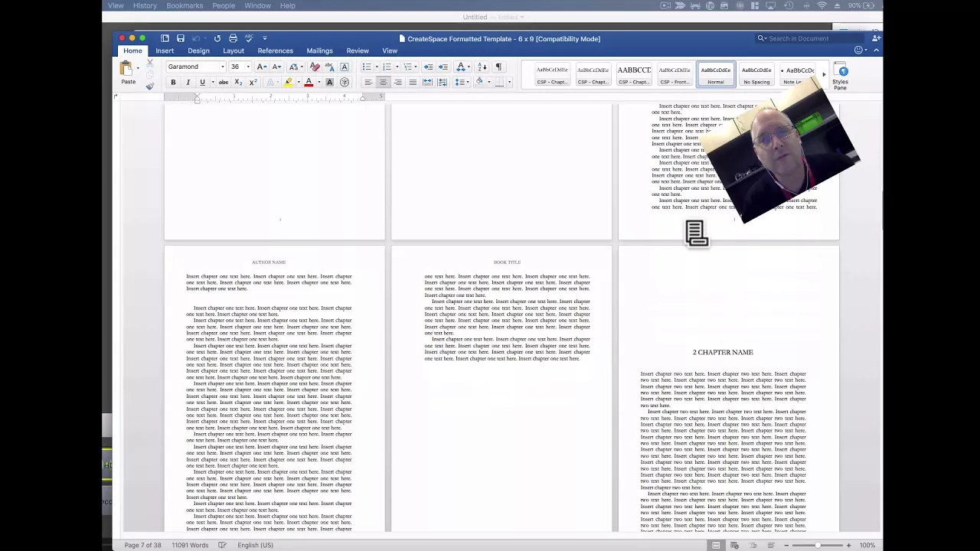Open the Multilevel list dropdown arrow
Image resolution: width=980 pixels, height=551 pixels.
point(416,67)
